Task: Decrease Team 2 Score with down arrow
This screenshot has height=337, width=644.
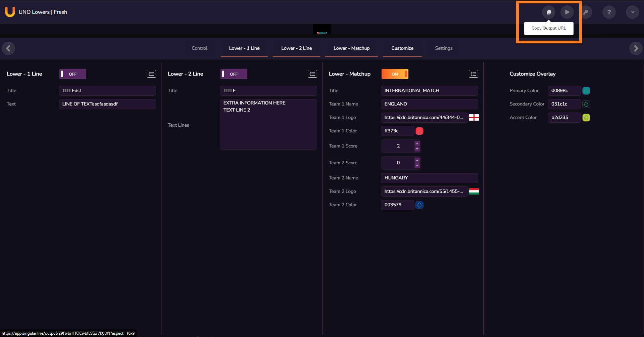Action: pyautogui.click(x=417, y=166)
